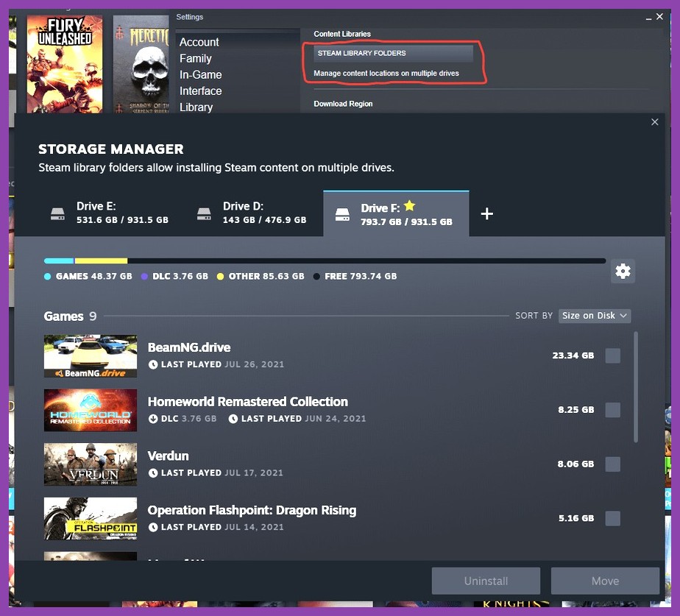
Task: Select the Drive F: tab
Action: coord(396,213)
